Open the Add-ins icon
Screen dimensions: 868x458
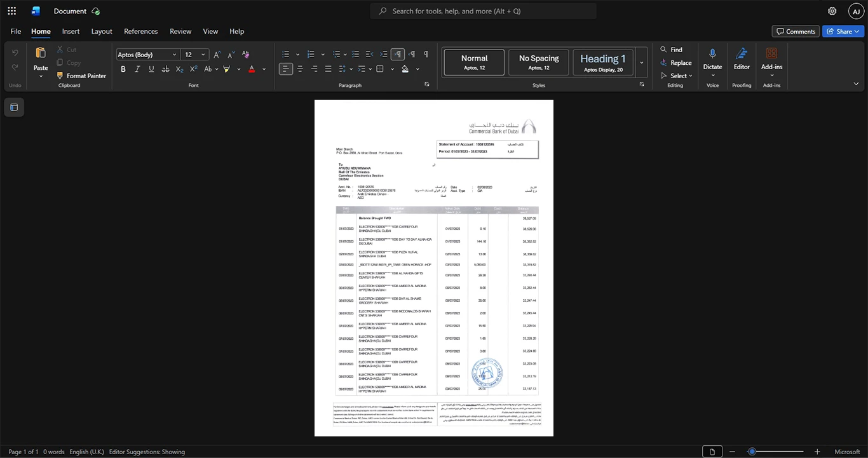tap(771, 54)
